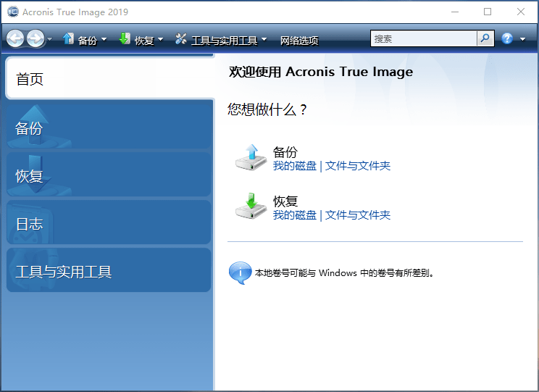Click the Recovery drive icon with green arrow
This screenshot has height=392, width=539.
click(251, 207)
